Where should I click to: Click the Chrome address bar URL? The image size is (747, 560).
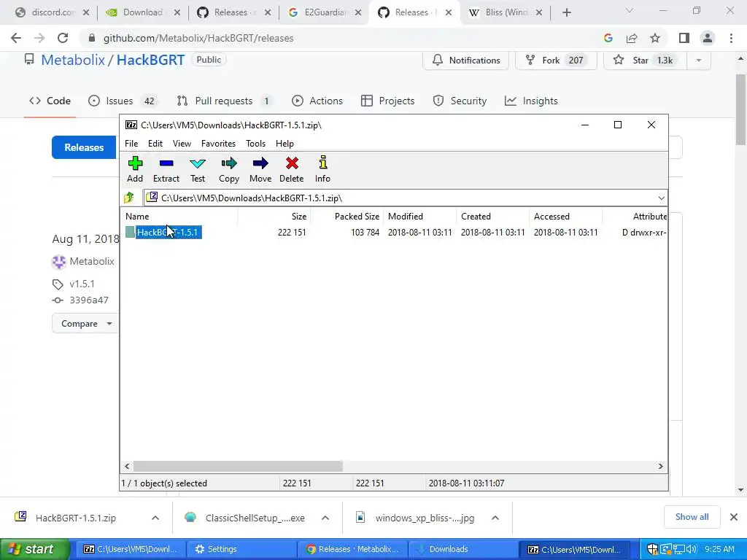[x=198, y=38]
